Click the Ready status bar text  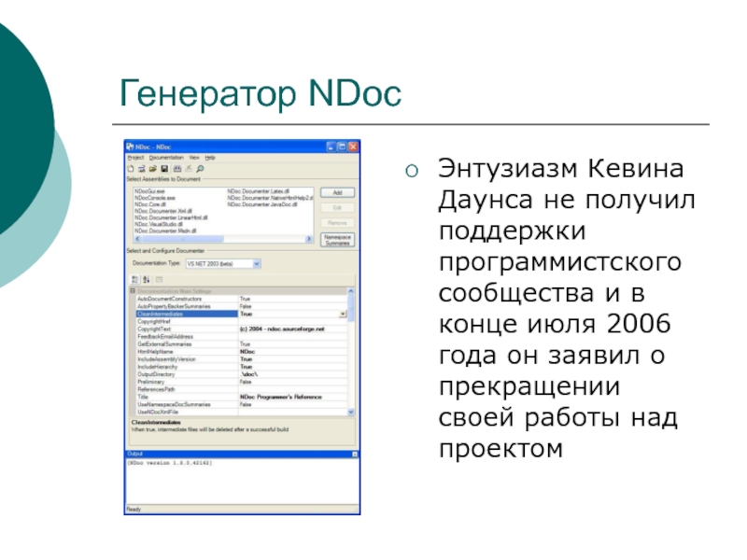click(x=134, y=510)
